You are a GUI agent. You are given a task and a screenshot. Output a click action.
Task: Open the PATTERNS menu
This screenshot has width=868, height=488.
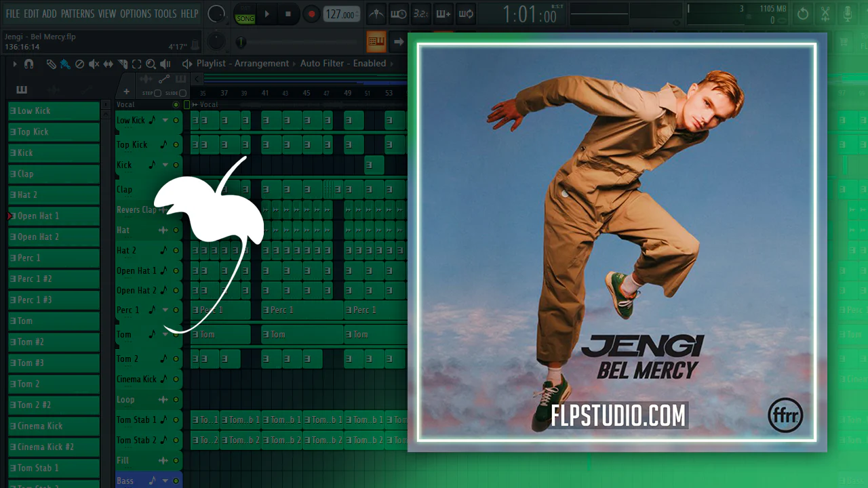(77, 14)
